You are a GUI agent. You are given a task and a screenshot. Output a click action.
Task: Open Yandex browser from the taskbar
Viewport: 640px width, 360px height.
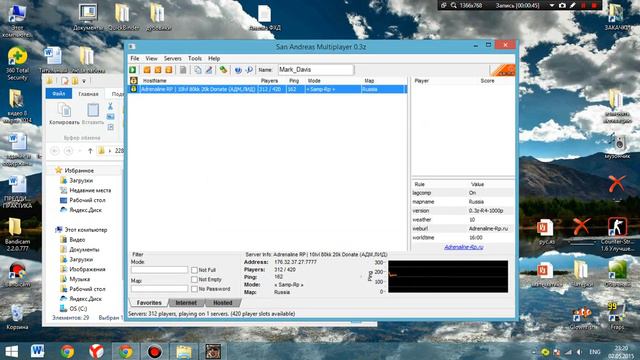point(96,351)
